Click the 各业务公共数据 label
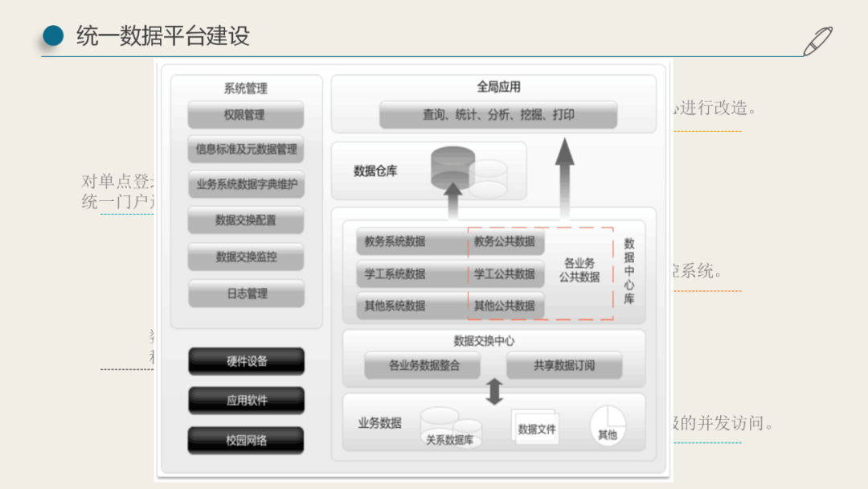 pos(579,269)
